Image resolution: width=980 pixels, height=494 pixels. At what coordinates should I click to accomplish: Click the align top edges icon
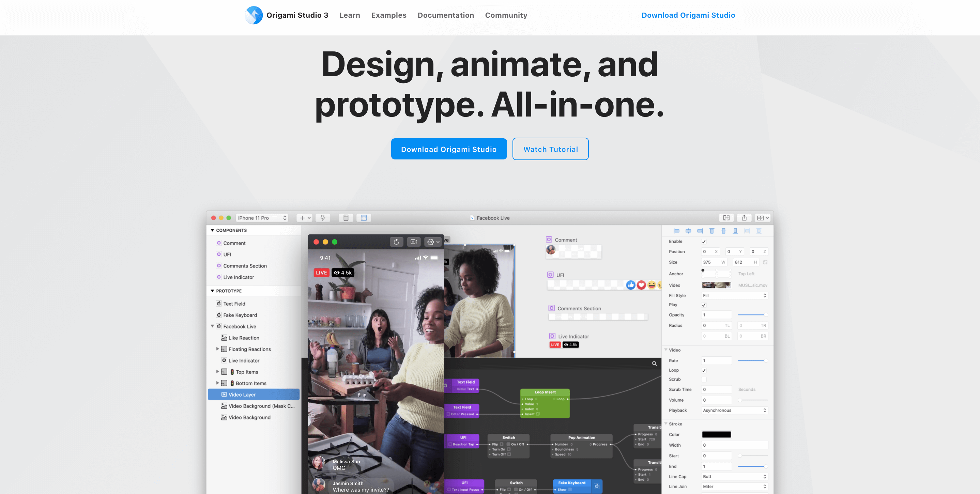tap(712, 231)
